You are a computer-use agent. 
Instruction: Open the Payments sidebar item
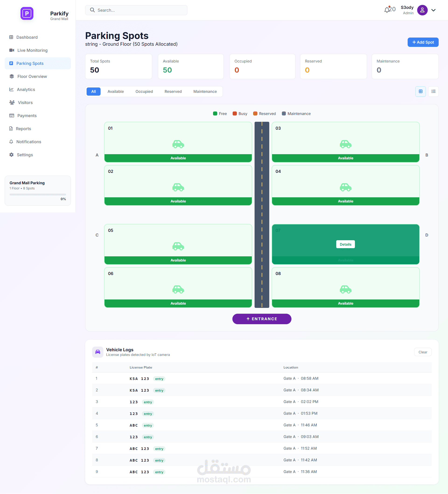(38, 115)
